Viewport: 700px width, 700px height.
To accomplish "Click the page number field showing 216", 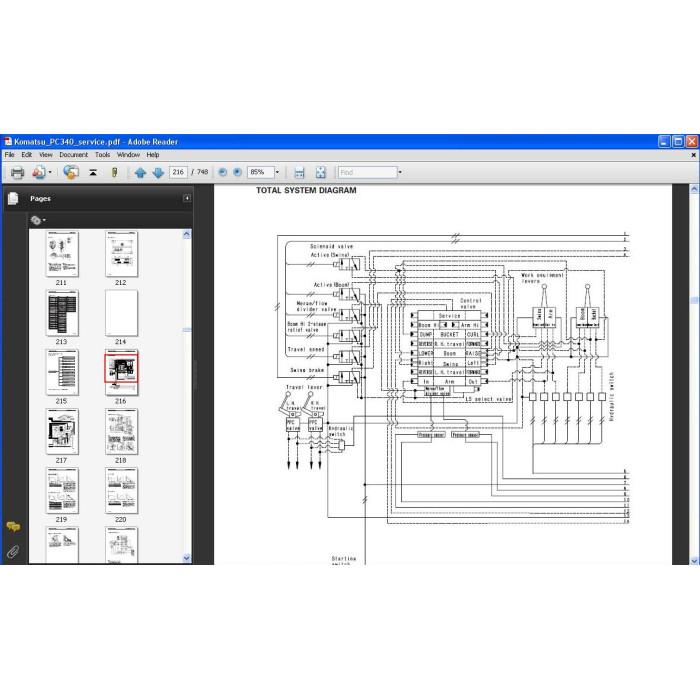I will (178, 172).
